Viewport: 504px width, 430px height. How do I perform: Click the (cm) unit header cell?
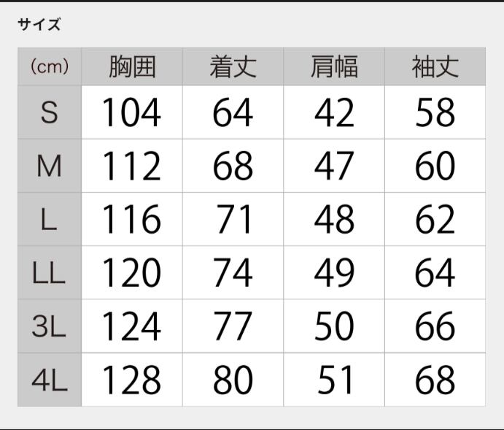[50, 67]
